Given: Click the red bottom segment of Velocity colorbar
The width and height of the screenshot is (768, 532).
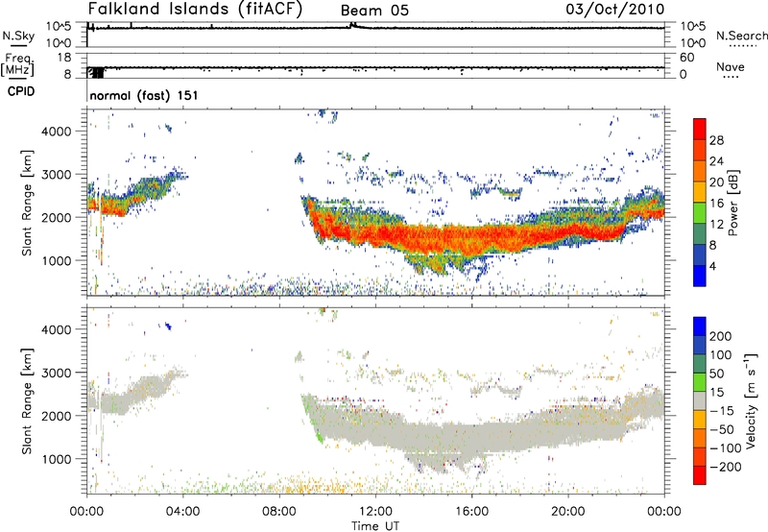Looking at the screenshot, I should (x=700, y=475).
